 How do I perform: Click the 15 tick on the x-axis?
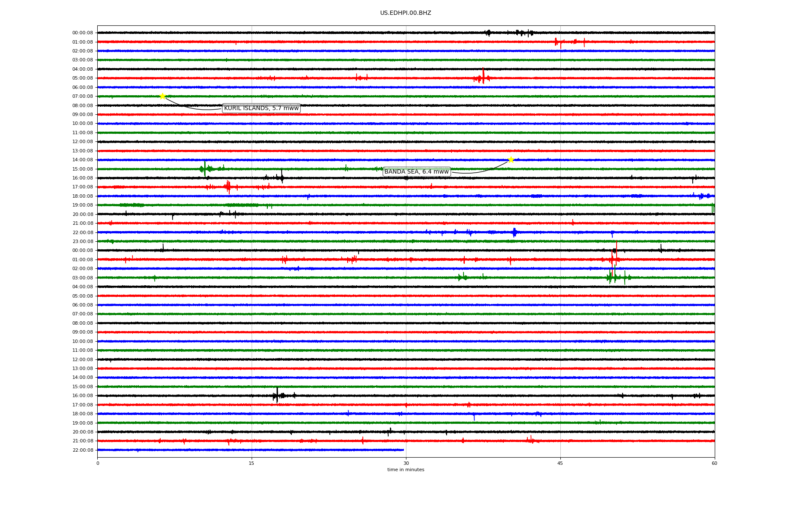coord(252,463)
